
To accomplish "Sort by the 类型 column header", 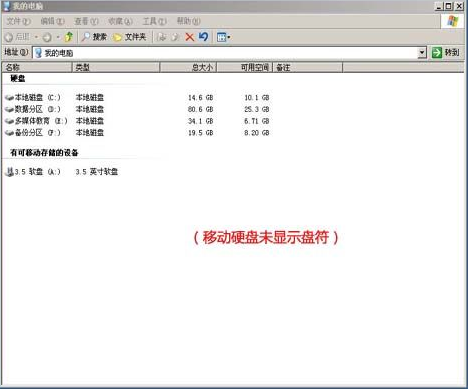I will click(116, 67).
